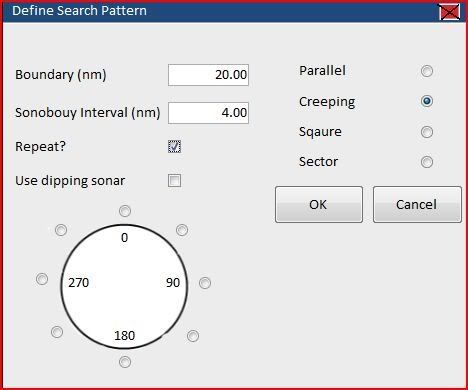468x390 pixels.
Task: Select the Parallel search pattern radio button
Action: [x=427, y=71]
